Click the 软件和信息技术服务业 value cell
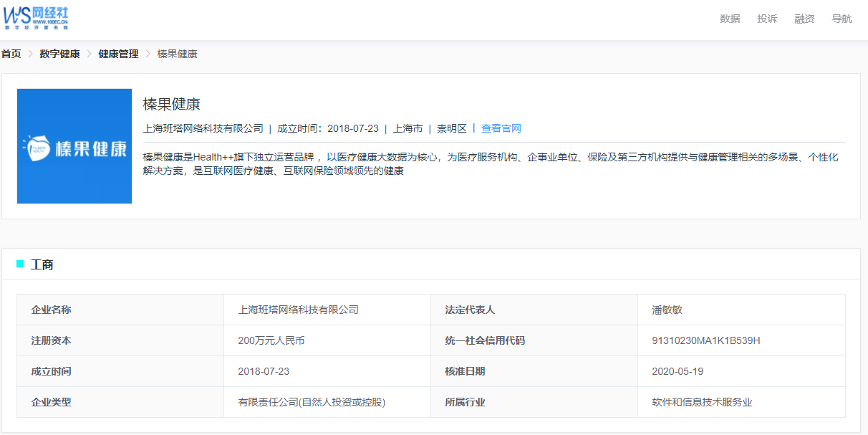 (x=741, y=402)
